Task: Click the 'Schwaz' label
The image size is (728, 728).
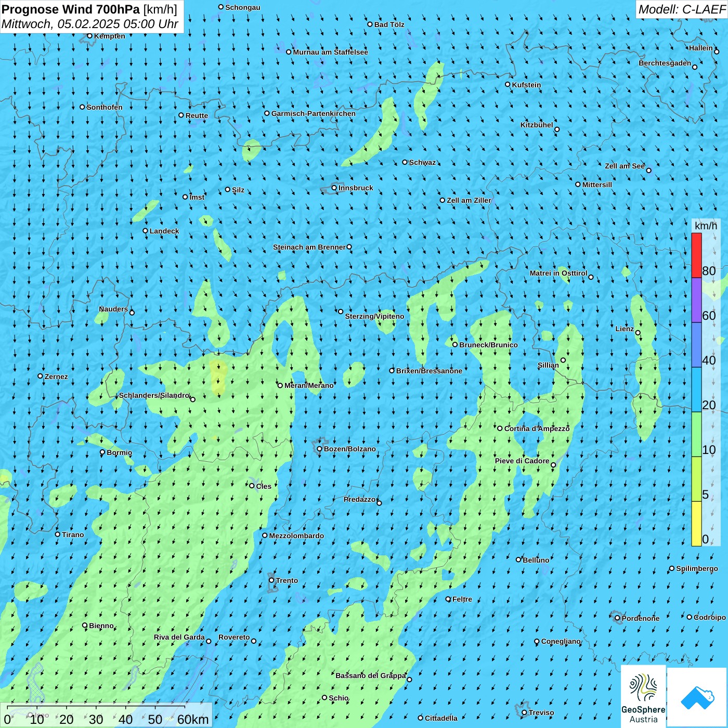Action: pyautogui.click(x=422, y=162)
